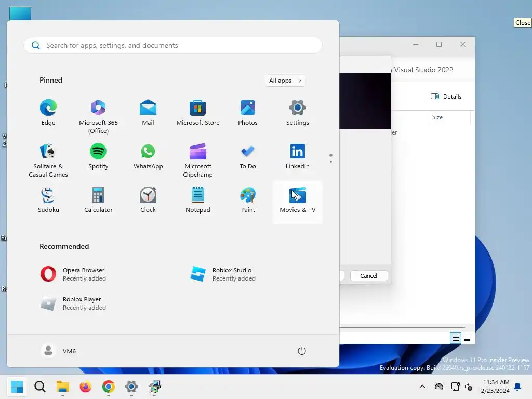532x399 pixels.
Task: Click the muted volume tray icon
Action: tap(469, 387)
